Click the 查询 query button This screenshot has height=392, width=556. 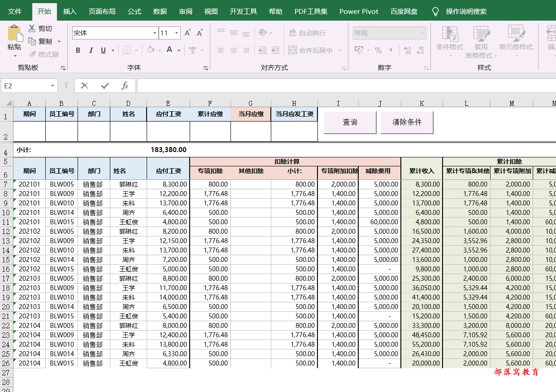350,122
